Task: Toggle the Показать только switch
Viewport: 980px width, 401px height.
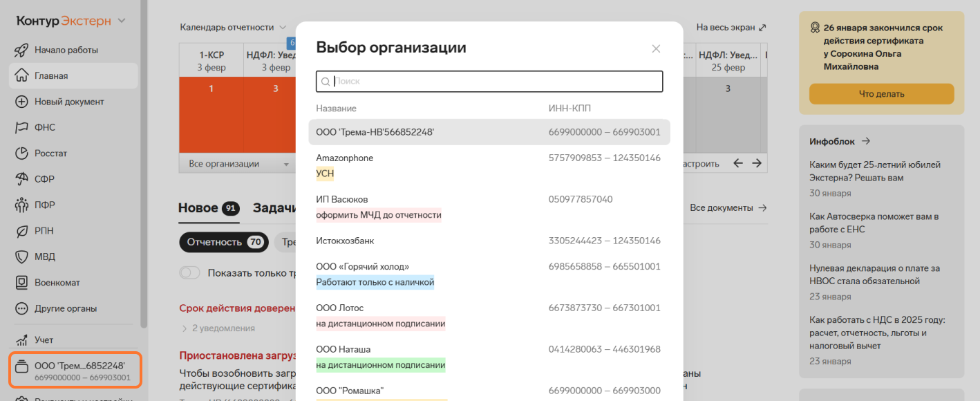Action: (190, 273)
